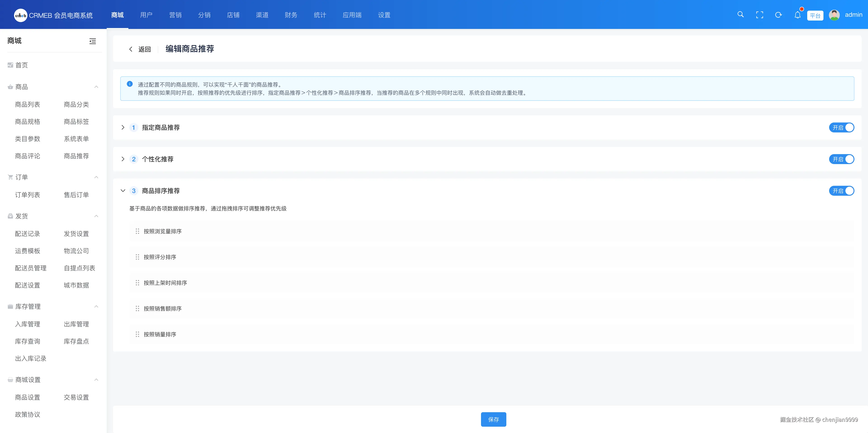Viewport: 868px width, 433px height.
Task: Collapse the 商品排序推荐 section chevron
Action: pyautogui.click(x=123, y=191)
